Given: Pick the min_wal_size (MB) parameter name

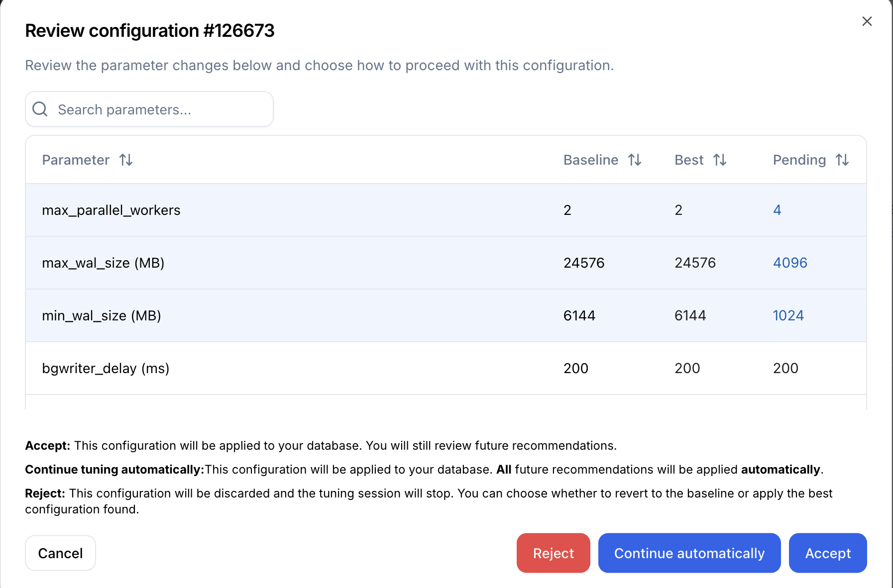Looking at the screenshot, I should [x=102, y=315].
